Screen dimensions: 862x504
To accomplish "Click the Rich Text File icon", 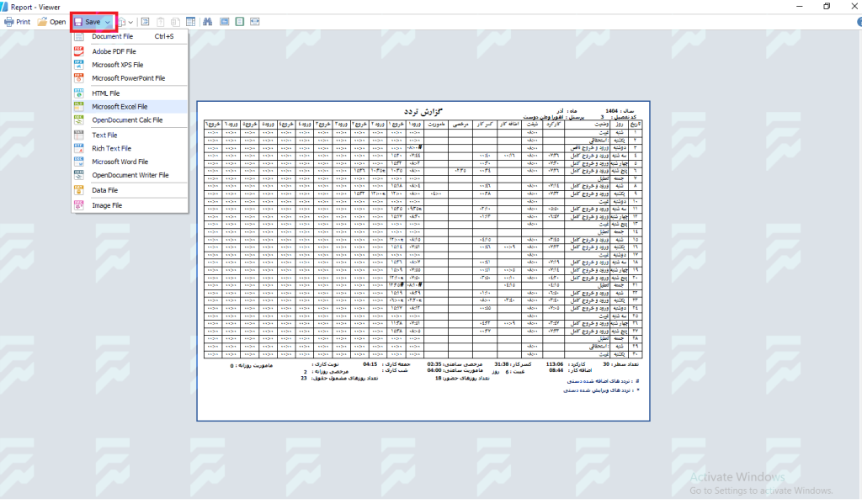I will [x=79, y=148].
